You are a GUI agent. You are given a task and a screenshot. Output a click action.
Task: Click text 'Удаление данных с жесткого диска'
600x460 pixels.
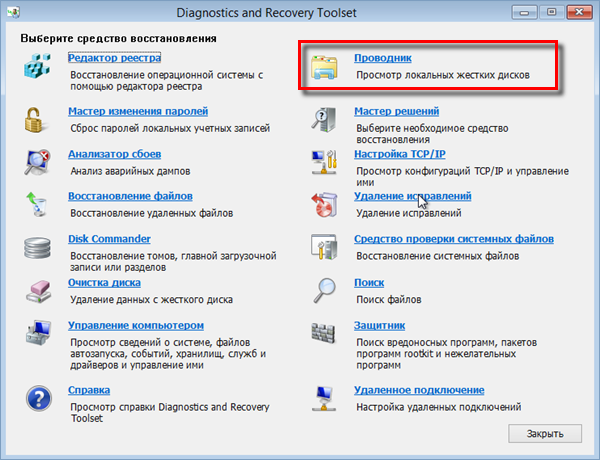tap(152, 300)
